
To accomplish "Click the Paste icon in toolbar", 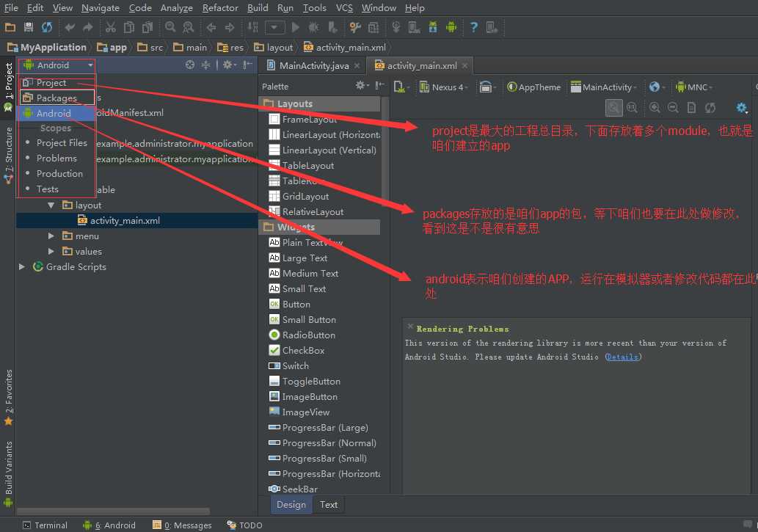I will [x=147, y=27].
